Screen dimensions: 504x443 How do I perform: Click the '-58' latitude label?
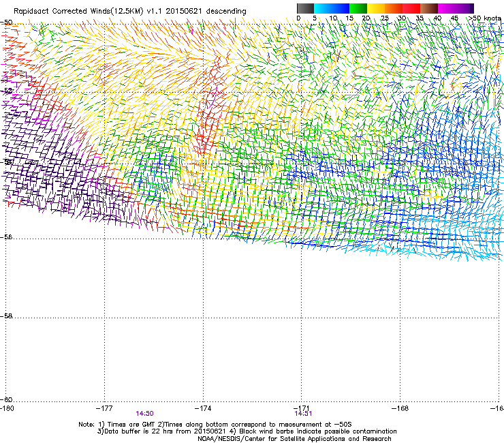pyautogui.click(x=6, y=316)
